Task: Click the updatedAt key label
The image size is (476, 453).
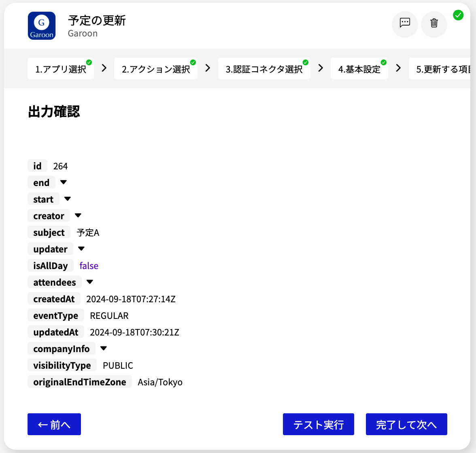Action: tap(56, 332)
